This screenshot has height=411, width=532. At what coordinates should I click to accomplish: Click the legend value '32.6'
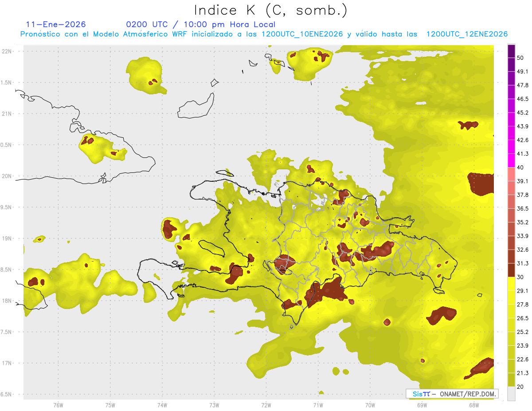point(523,250)
